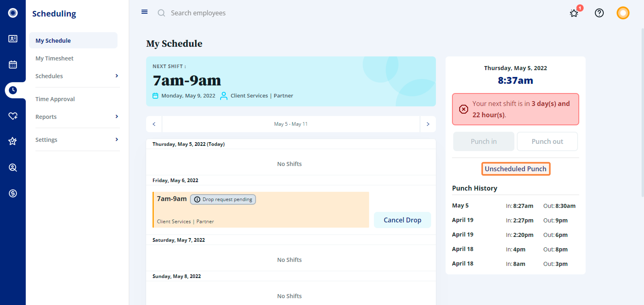Click the Drop request pending badge
This screenshot has width=644, height=305.
[223, 199]
